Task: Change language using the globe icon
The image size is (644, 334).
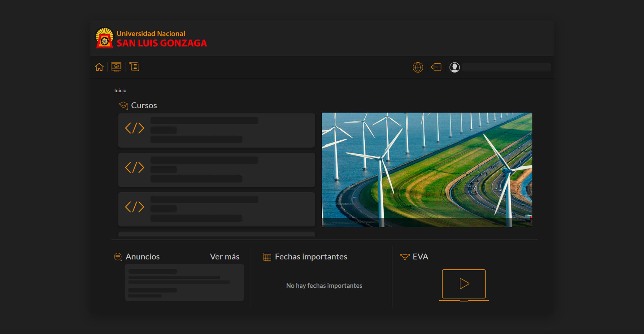Action: (x=418, y=67)
